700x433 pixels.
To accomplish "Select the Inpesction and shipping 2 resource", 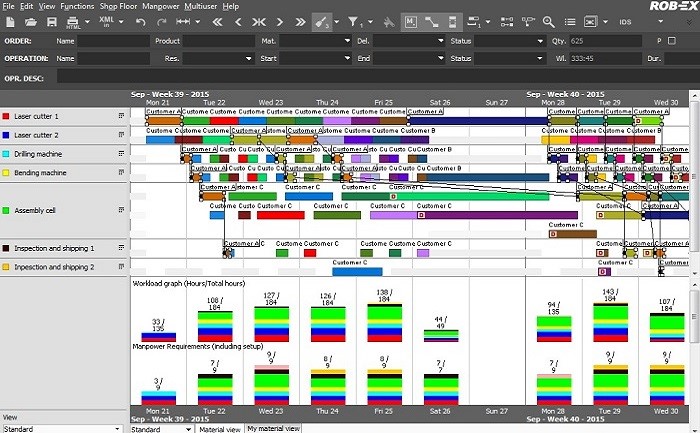I will pyautogui.click(x=54, y=267).
